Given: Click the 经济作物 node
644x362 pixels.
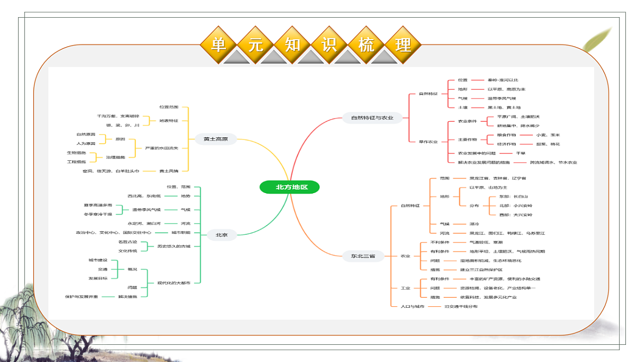Looking at the screenshot, I should pyautogui.click(x=506, y=144).
